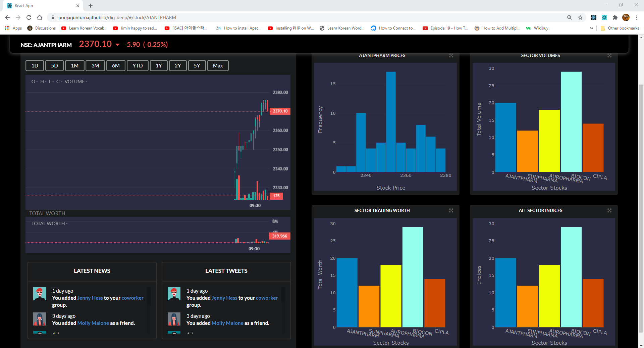Open the price dropdown arrow next to 2370.10
The width and height of the screenshot is (644, 348).
117,45
